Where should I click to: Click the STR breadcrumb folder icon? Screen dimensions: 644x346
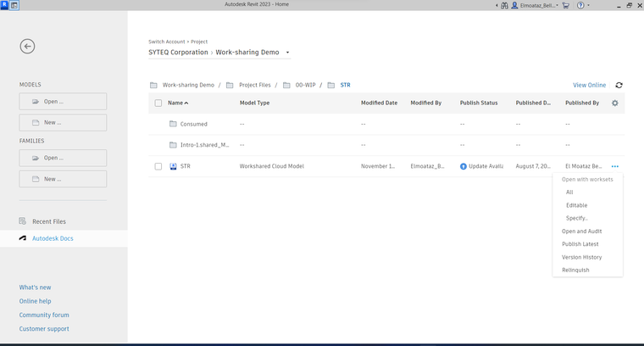(x=331, y=85)
